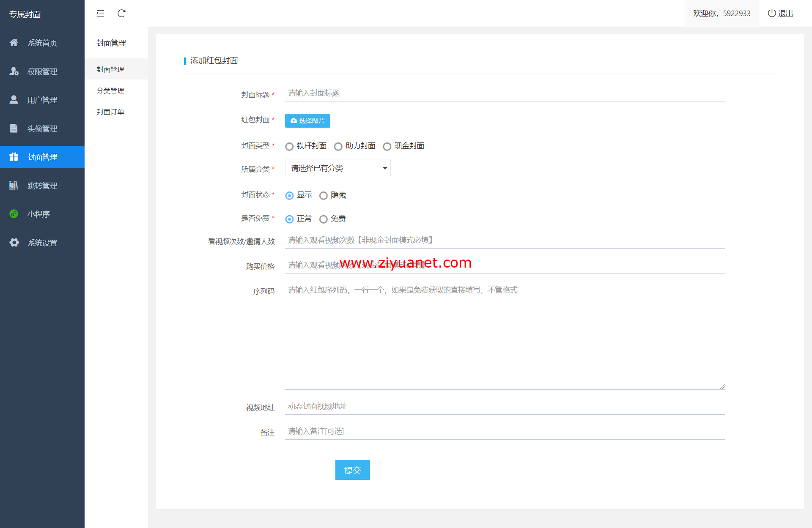Viewport: 812px width, 528px height.
Task: Choose 正常 for 是否免费
Action: point(289,219)
